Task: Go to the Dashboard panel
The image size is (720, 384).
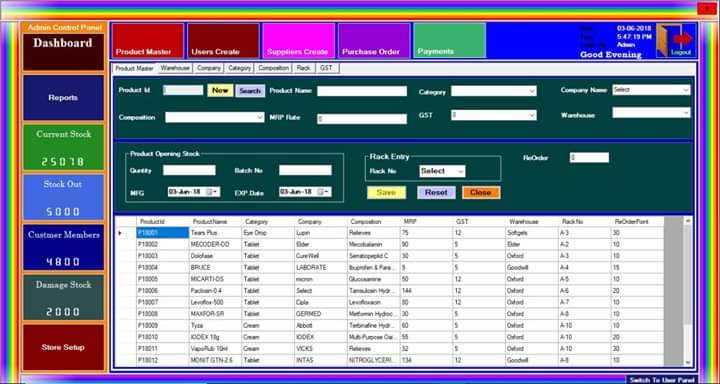Action: click(63, 52)
